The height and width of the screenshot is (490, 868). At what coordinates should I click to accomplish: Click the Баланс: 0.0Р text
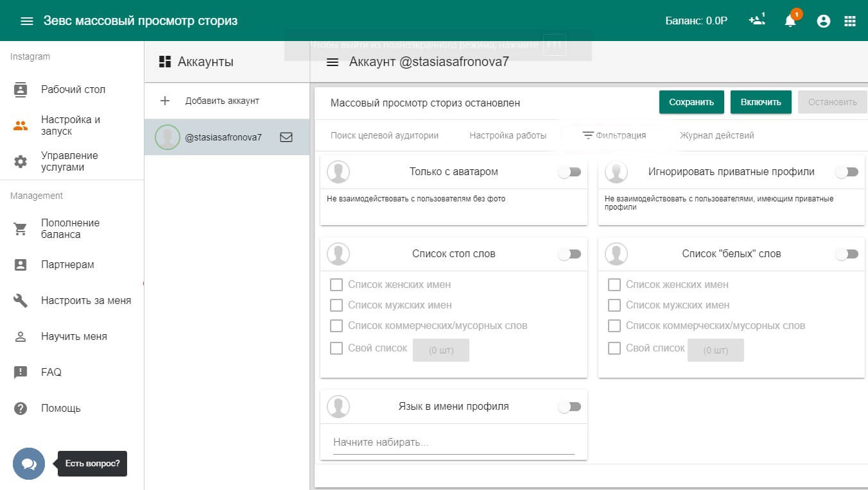(696, 21)
